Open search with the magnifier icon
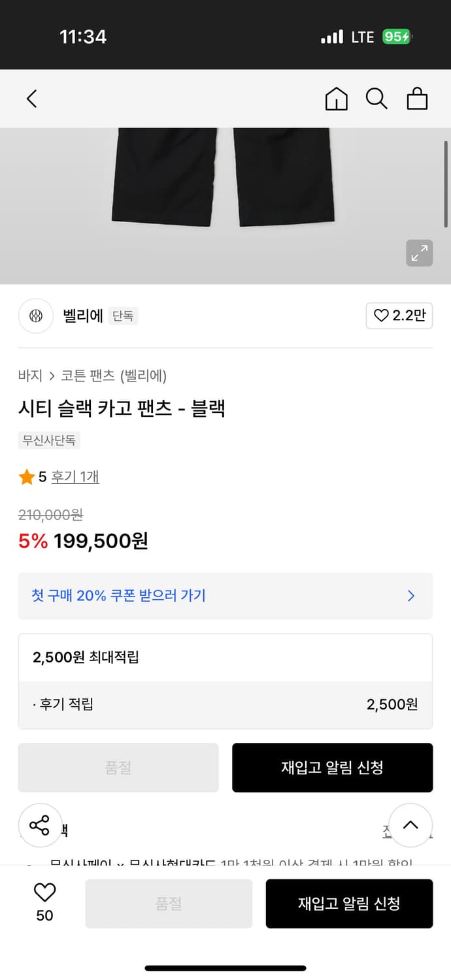Screen dimensions: 451x980 point(376,99)
